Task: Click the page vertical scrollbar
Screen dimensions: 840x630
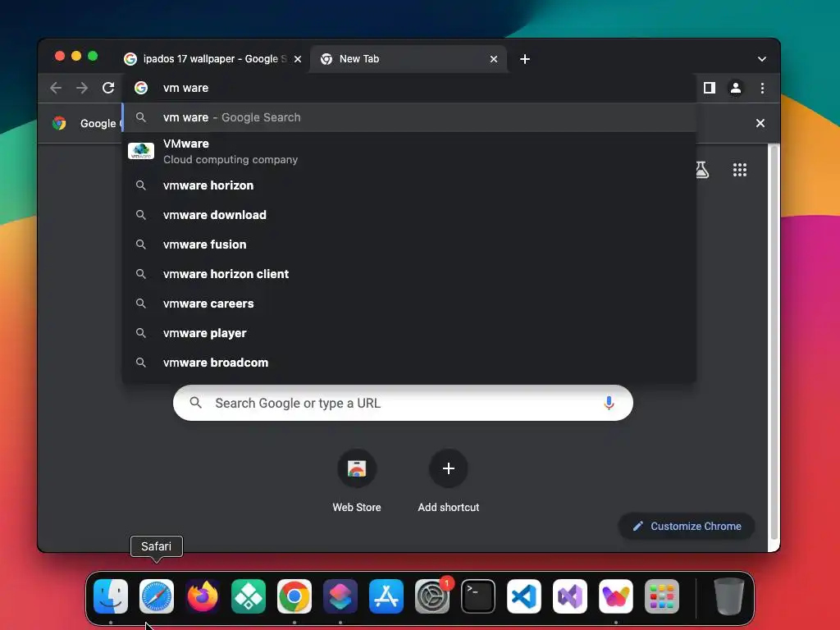Action: pyautogui.click(x=774, y=343)
